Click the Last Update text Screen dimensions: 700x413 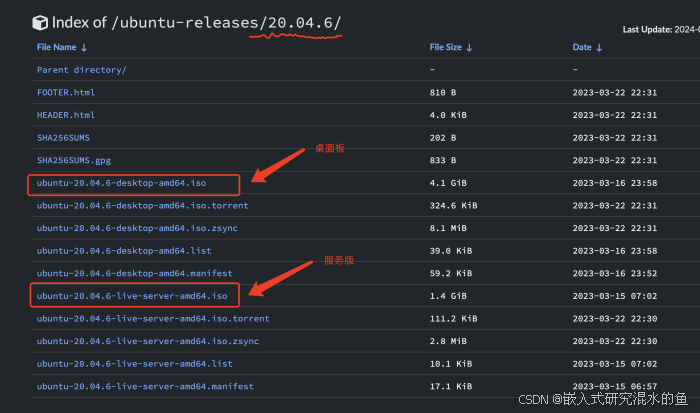pos(661,29)
